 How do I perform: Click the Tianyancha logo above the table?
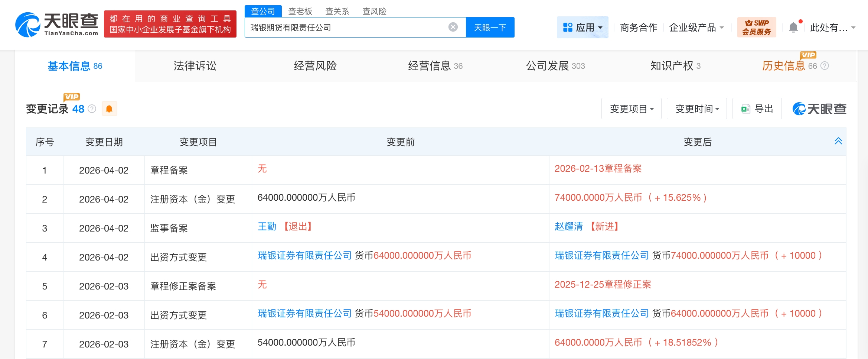point(819,108)
